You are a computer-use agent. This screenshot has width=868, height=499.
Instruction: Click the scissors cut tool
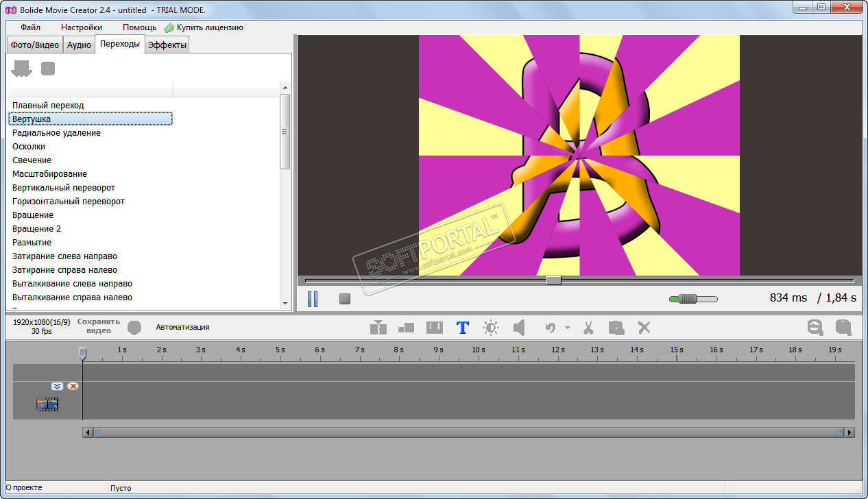coord(588,328)
